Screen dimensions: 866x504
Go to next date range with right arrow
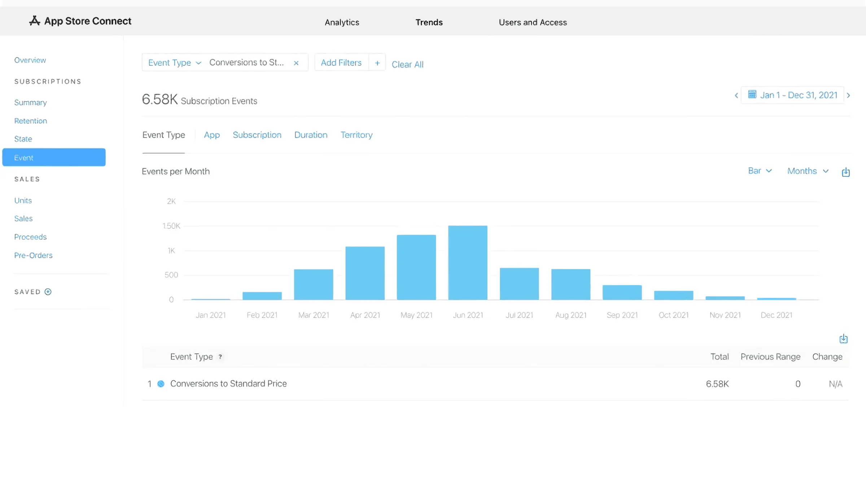(849, 95)
